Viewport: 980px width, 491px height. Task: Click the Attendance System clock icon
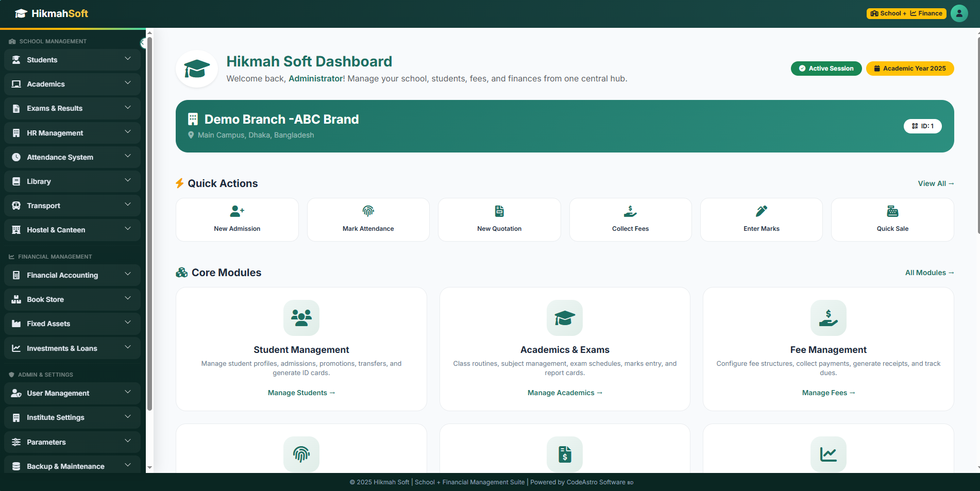tap(16, 157)
